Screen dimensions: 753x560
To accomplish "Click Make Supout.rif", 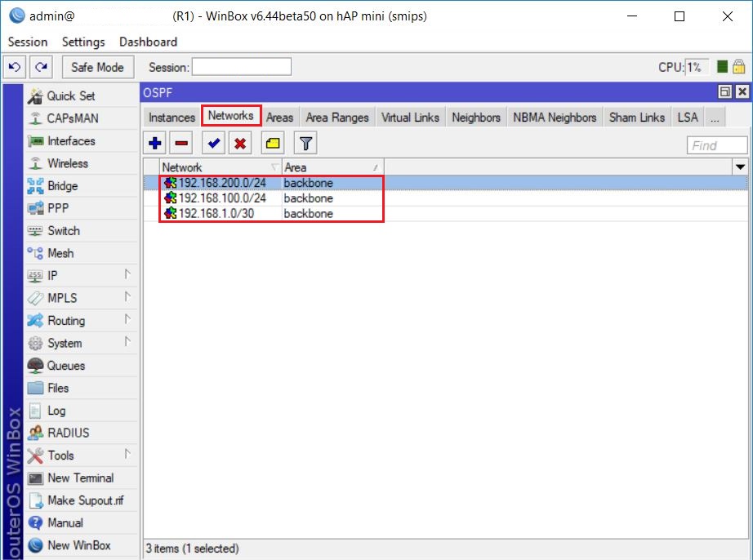I will click(x=81, y=500).
